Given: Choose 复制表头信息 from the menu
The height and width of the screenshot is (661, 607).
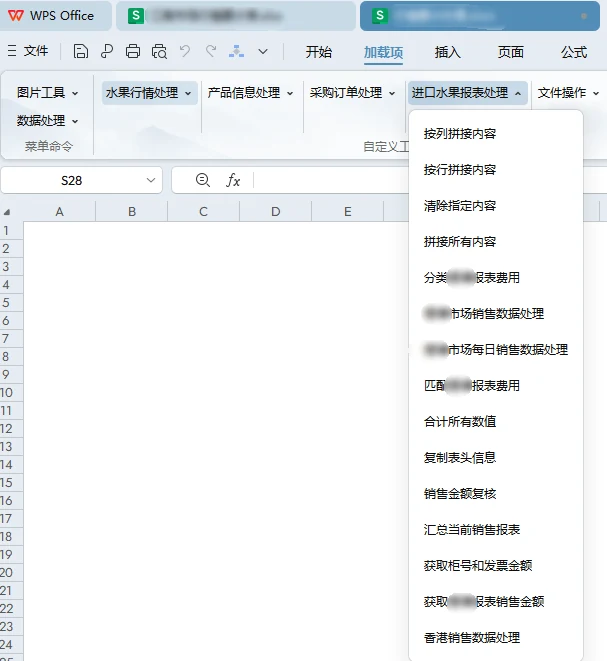Looking at the screenshot, I should click(460, 457).
